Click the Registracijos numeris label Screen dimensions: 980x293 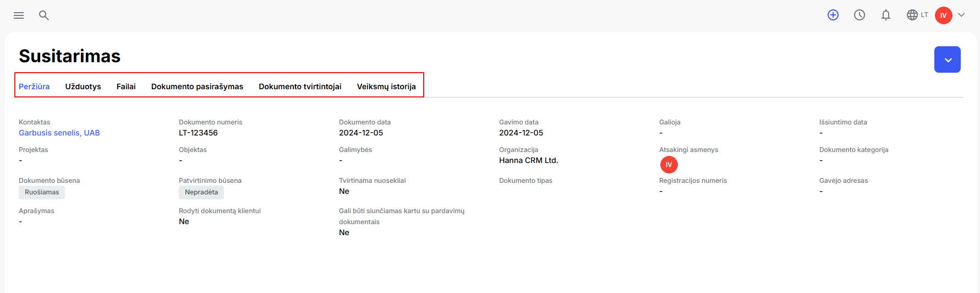pos(693,181)
